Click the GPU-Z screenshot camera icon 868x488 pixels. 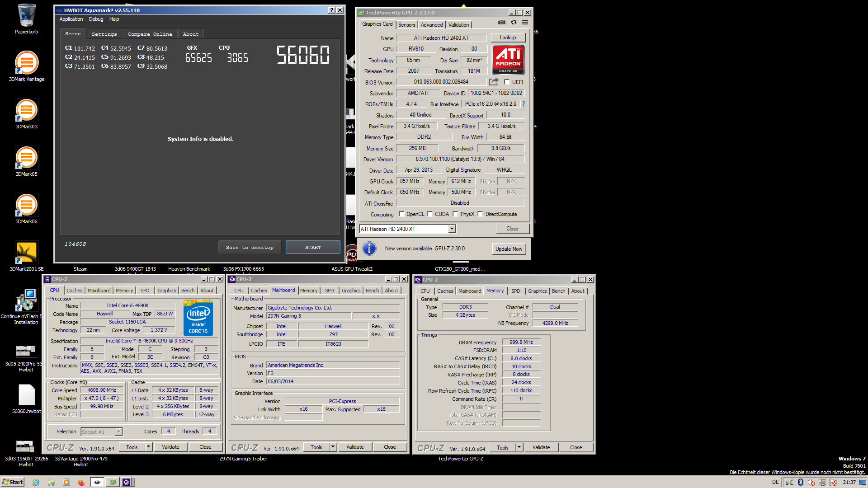click(502, 22)
